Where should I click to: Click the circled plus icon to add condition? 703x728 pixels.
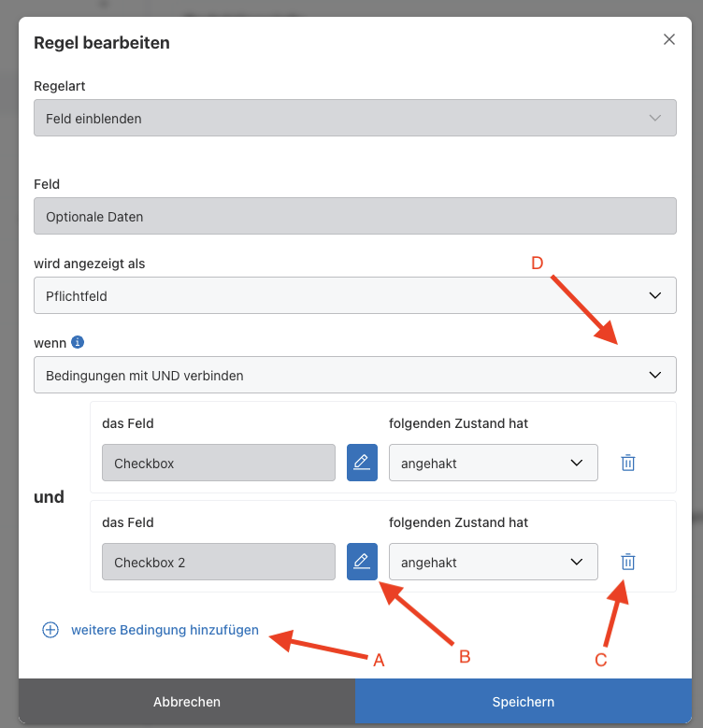click(50, 630)
